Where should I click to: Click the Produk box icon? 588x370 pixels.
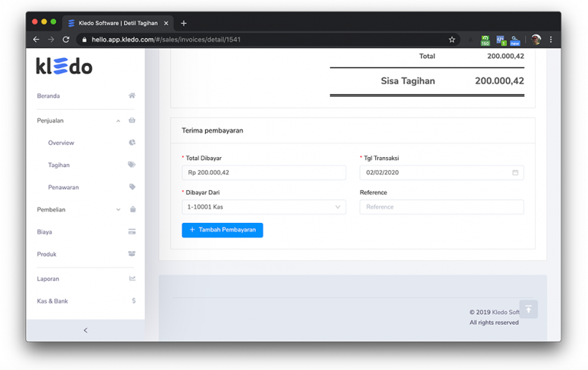pos(132,254)
